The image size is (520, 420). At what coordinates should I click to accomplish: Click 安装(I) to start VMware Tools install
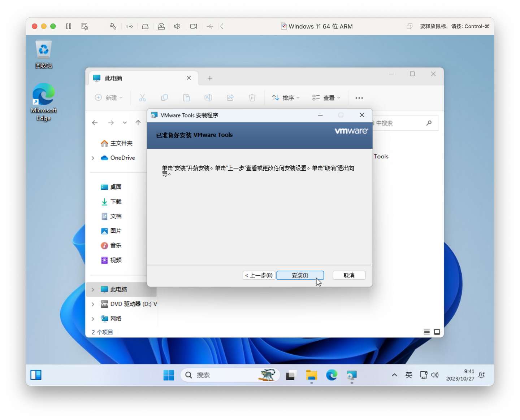coord(300,275)
